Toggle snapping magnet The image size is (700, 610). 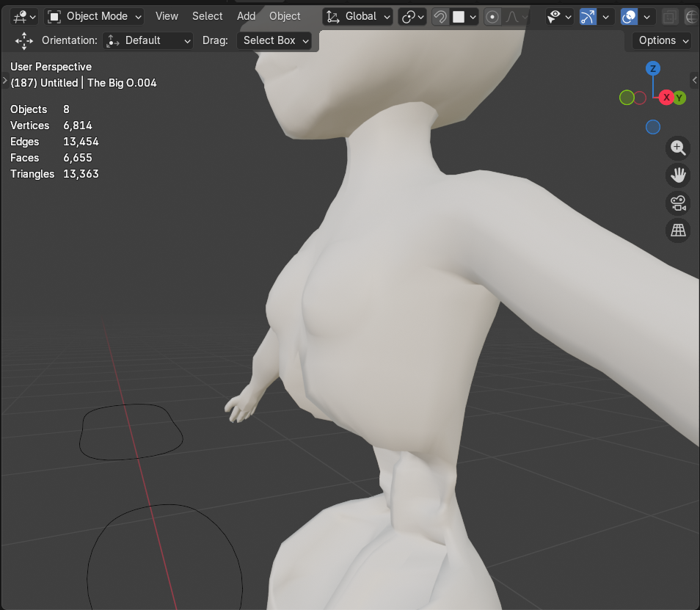(440, 17)
